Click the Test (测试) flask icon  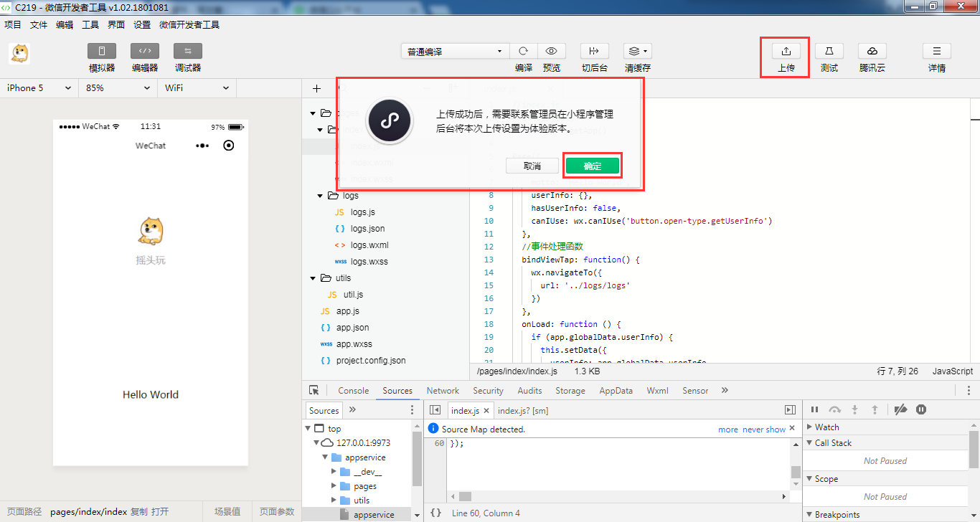point(829,52)
